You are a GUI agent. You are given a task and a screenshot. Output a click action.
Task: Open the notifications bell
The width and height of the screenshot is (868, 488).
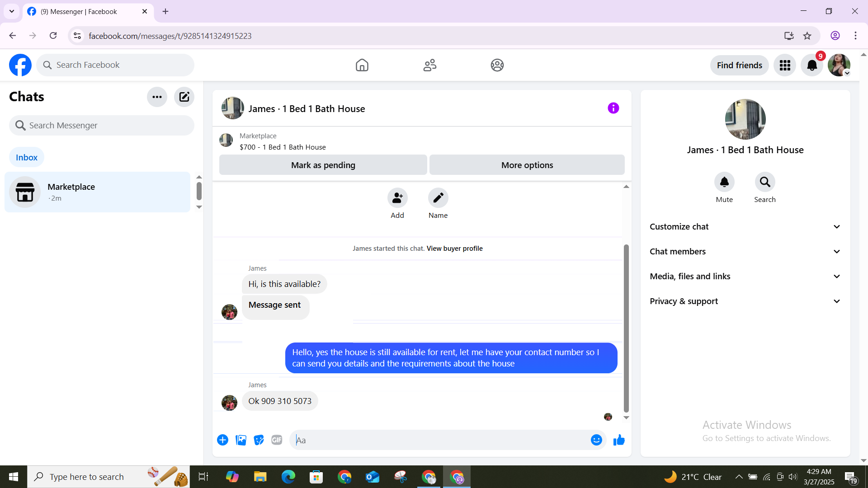coord(812,65)
